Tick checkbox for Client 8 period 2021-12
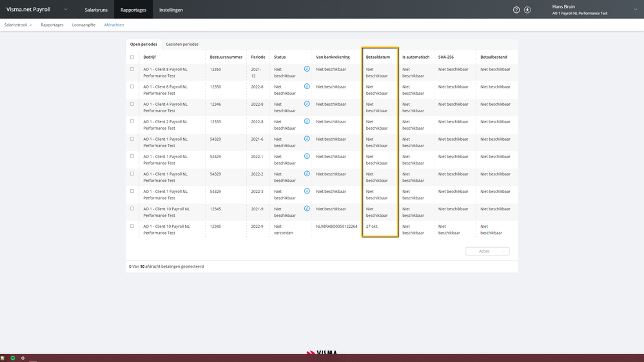 (132, 69)
